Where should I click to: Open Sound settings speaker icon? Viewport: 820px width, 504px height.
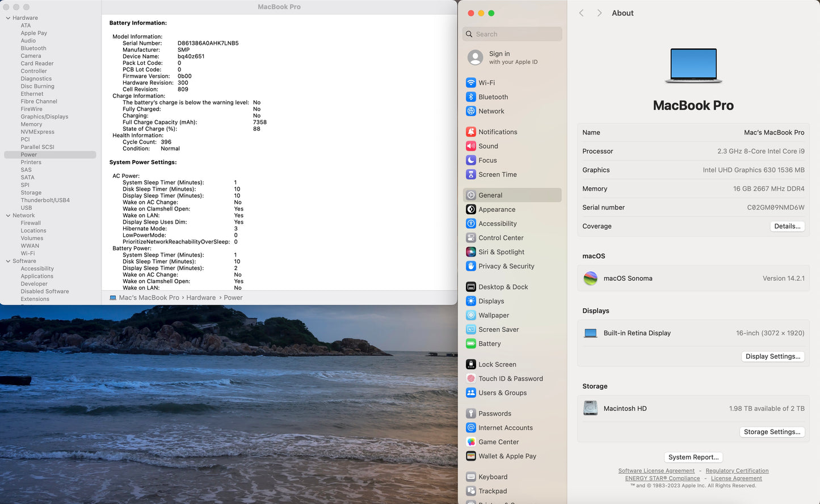tap(471, 146)
